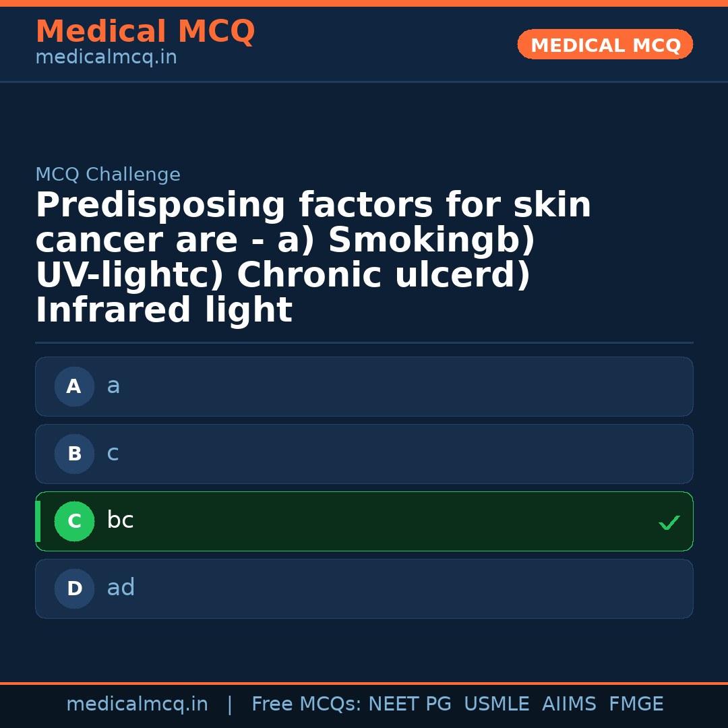
Task: Select the answer text "a"
Action: coord(113,386)
